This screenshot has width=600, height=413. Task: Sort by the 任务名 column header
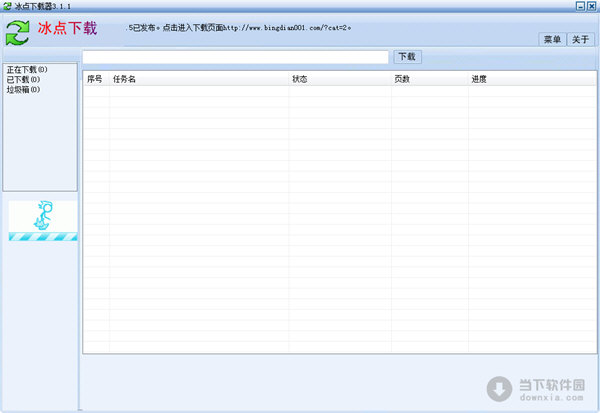(x=199, y=79)
